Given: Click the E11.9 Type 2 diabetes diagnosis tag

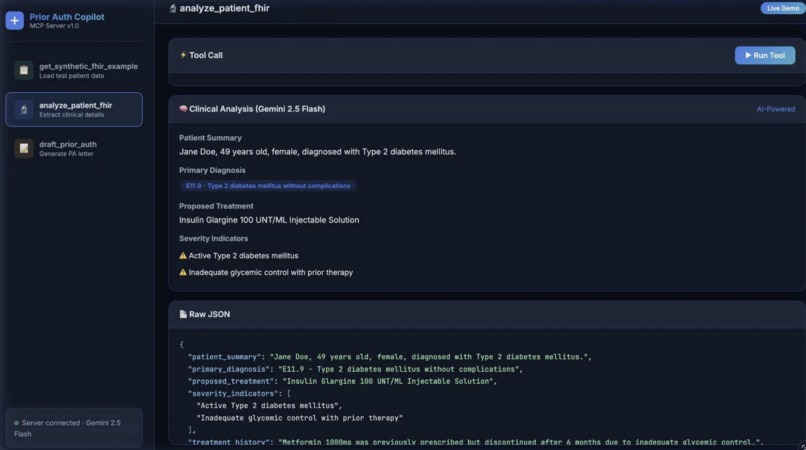Looking at the screenshot, I should coord(268,186).
